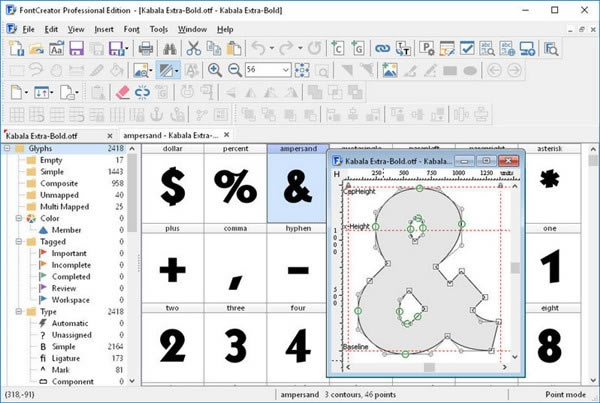
Task: Toggle the fill outline mode button
Action: pos(166,70)
